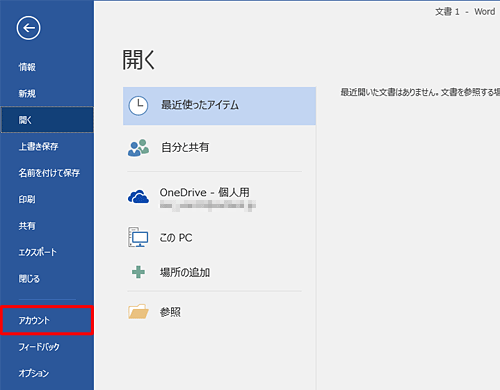Click the 参照 browse label
The image size is (500, 390).
coord(170,312)
